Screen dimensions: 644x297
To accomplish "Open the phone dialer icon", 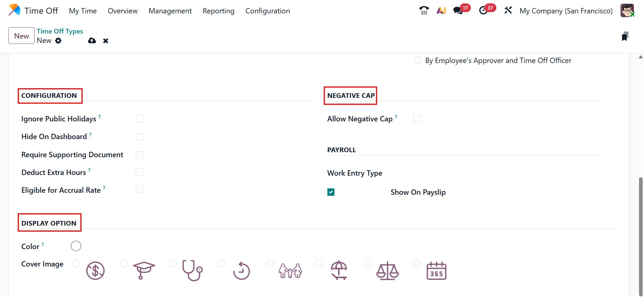I will [424, 11].
